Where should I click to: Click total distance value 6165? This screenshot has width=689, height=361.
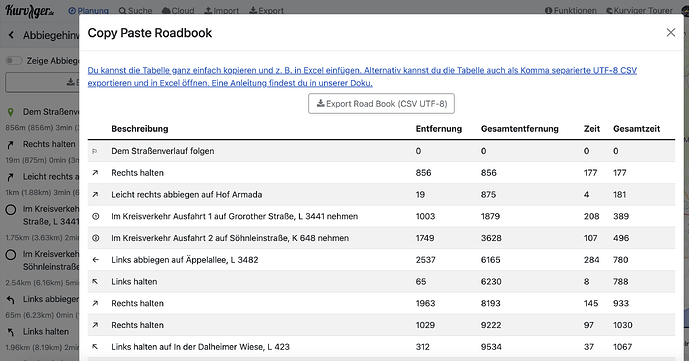pos(490,260)
